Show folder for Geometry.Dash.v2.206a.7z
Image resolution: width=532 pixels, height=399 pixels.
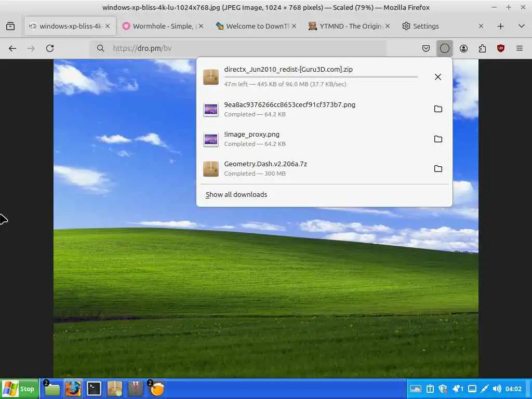(438, 169)
